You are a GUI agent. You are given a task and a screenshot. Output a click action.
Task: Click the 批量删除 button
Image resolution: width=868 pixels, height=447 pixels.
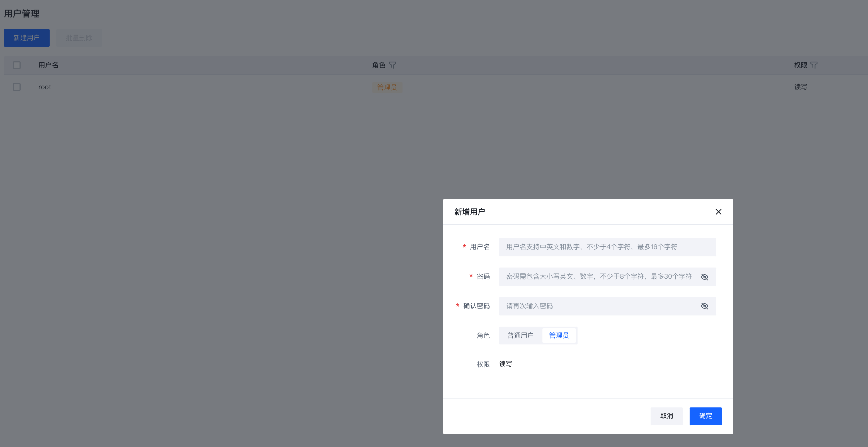point(79,38)
